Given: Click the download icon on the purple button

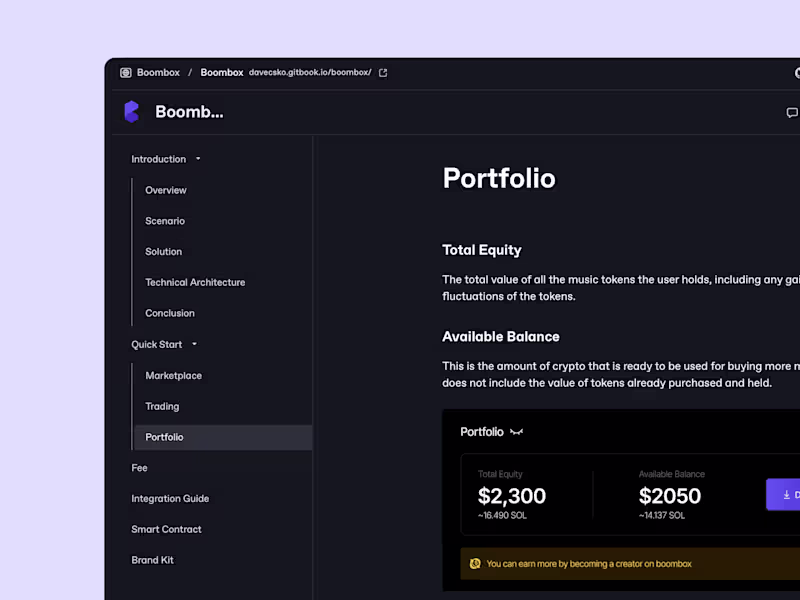Looking at the screenshot, I should (x=787, y=495).
